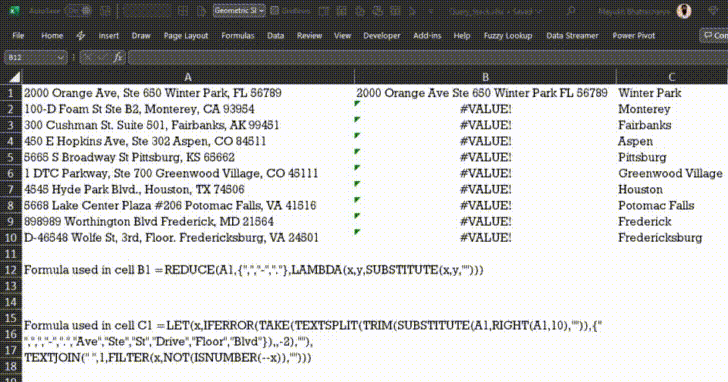Open the Add-ins tab
This screenshot has height=382, width=728.
(x=427, y=36)
